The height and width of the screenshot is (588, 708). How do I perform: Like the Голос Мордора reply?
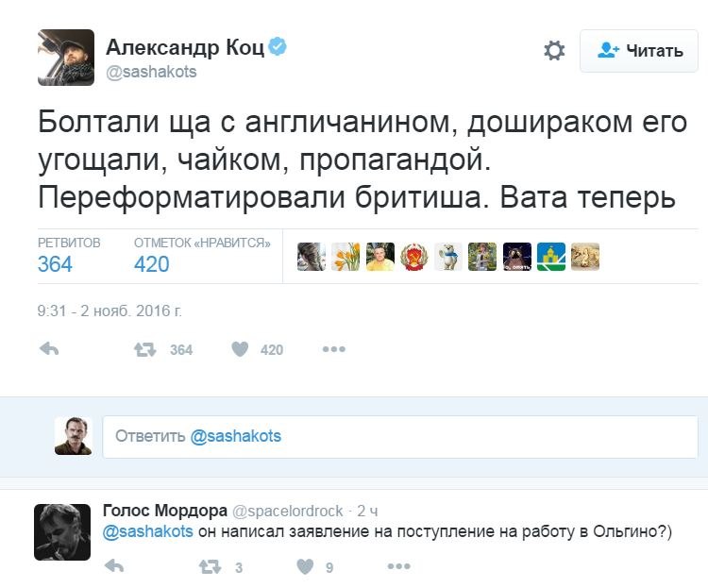pos(304,567)
